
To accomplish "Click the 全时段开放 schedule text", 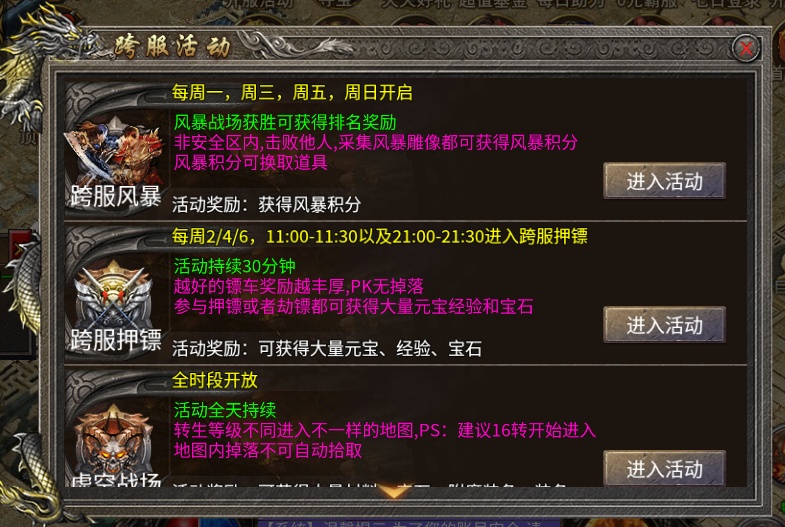I will pyautogui.click(x=215, y=380).
